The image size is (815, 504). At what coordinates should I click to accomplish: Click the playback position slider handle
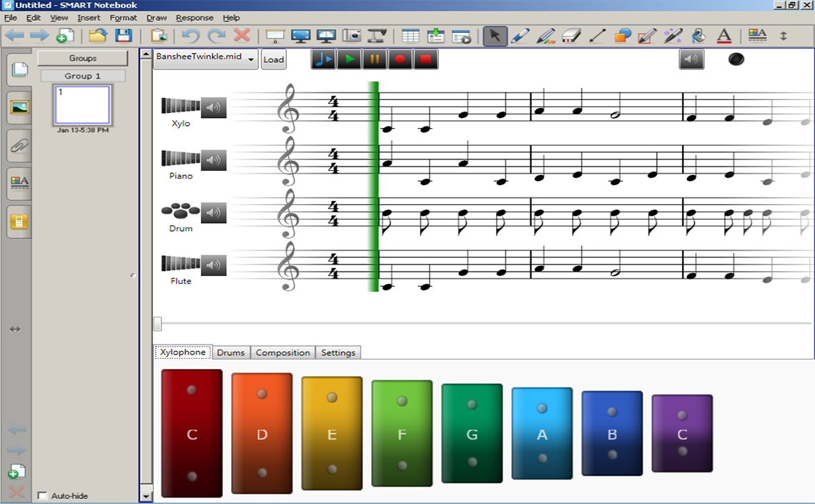tap(157, 324)
